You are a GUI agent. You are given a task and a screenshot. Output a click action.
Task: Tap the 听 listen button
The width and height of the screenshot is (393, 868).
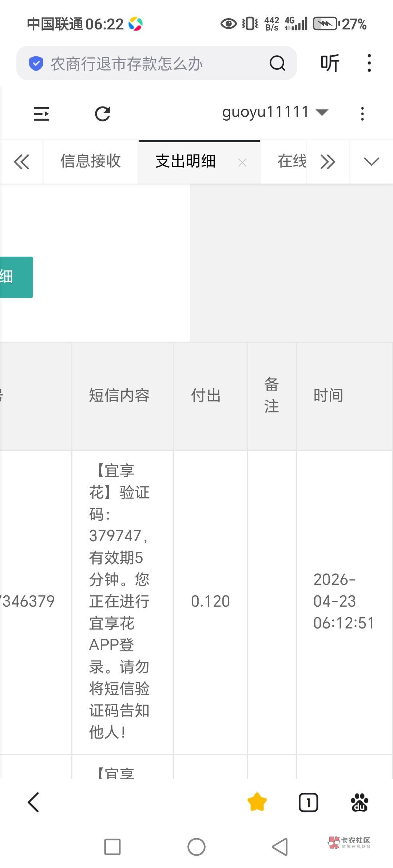[x=330, y=63]
